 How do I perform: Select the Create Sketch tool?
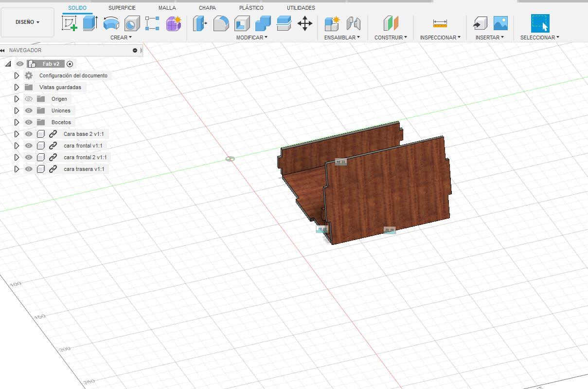point(70,23)
